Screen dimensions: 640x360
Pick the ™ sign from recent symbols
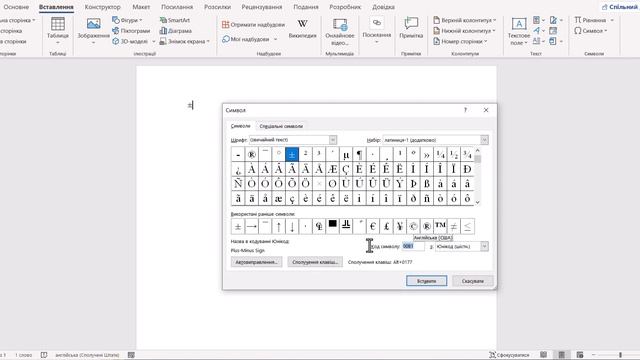(x=440, y=226)
